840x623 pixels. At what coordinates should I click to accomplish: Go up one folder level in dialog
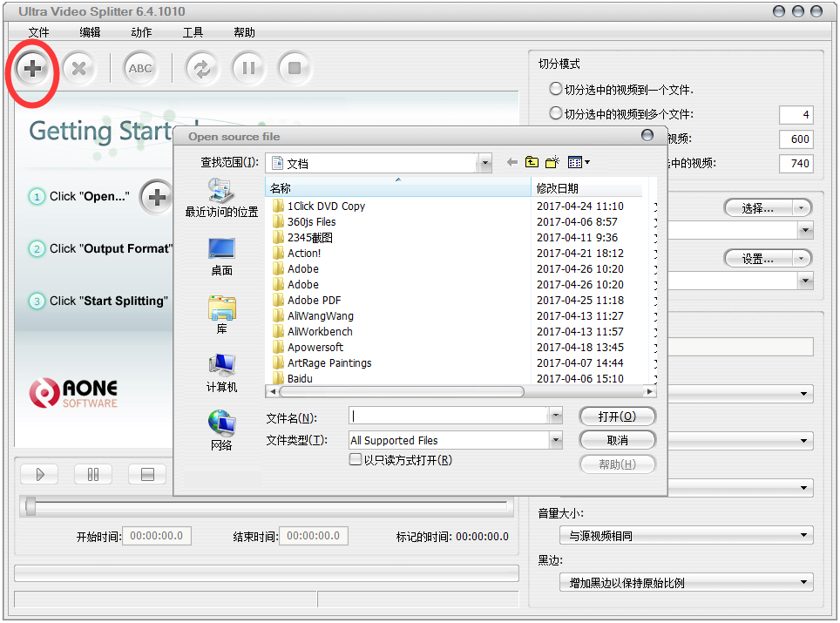[x=532, y=162]
